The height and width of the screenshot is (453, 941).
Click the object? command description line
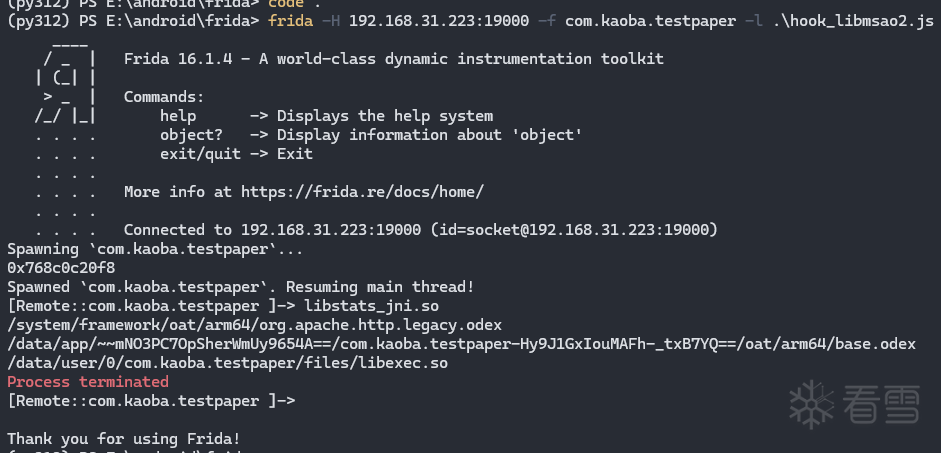(x=371, y=135)
